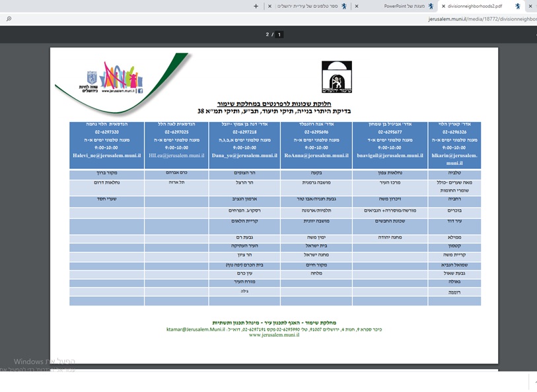Click the email Dana_yo@jerusalem.muni.il
Image resolution: width=537 pixels, height=392 pixels.
coord(244,156)
